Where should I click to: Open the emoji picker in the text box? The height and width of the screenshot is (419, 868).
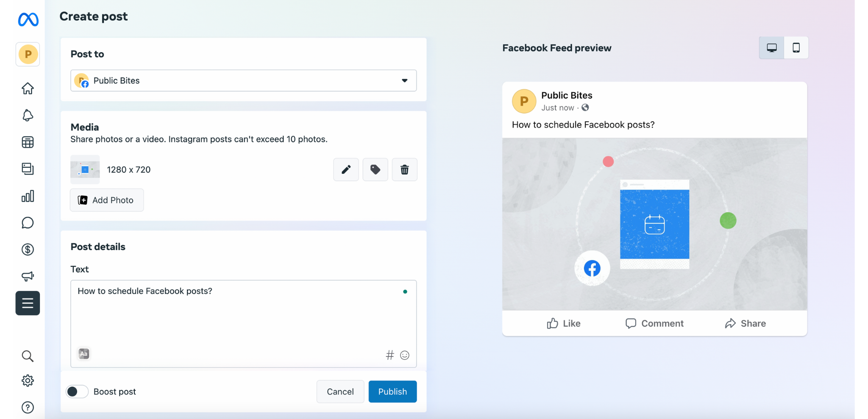(x=405, y=355)
